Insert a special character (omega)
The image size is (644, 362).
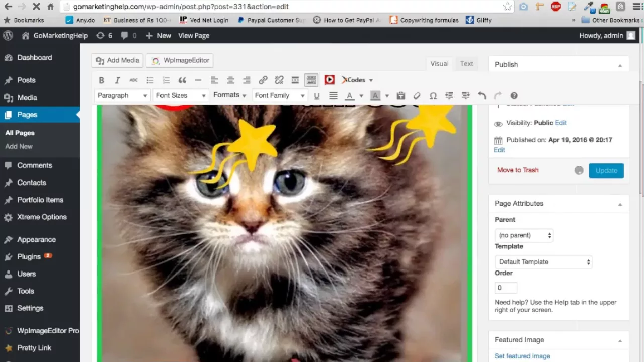(x=433, y=96)
